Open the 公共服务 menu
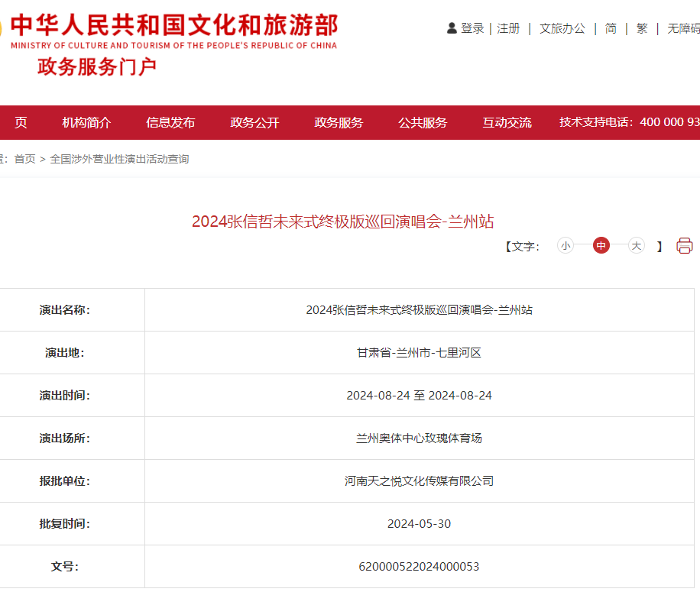Screen dimensions: 700x592 (423, 122)
